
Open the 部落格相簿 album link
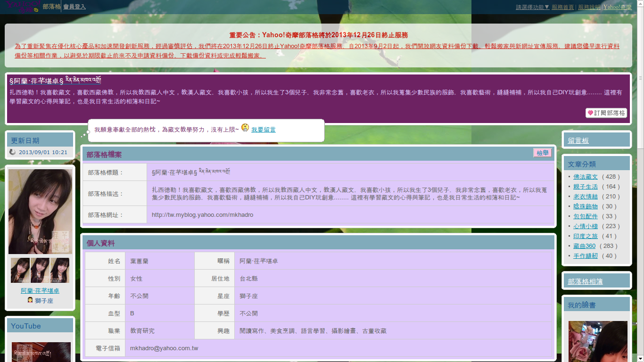click(x=585, y=281)
